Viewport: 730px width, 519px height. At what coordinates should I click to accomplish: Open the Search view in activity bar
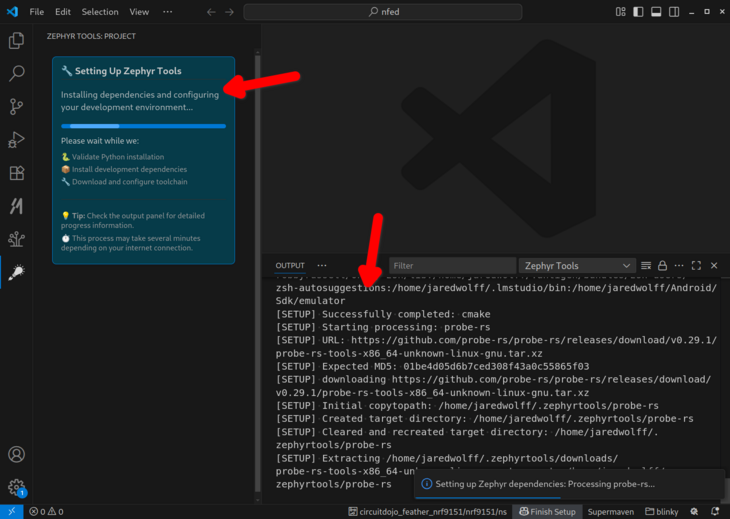(x=16, y=73)
